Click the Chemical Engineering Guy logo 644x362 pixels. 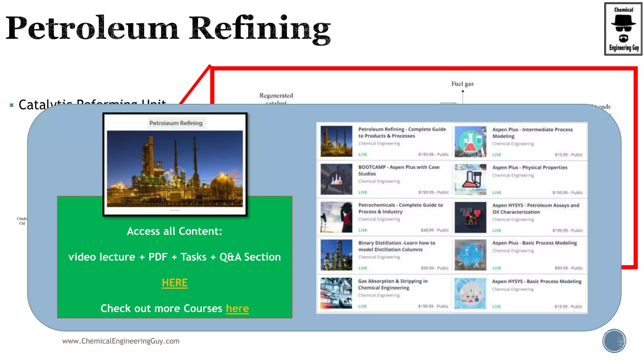(623, 29)
